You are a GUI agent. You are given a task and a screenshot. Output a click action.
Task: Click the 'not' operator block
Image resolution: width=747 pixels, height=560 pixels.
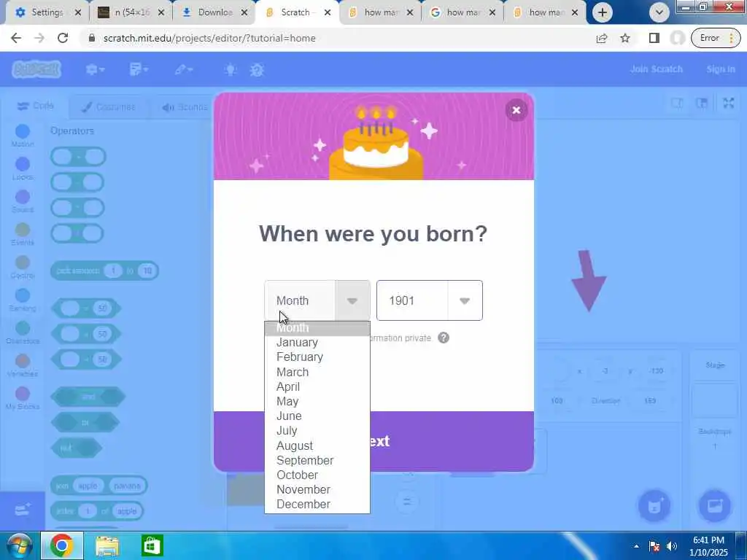[x=76, y=448]
